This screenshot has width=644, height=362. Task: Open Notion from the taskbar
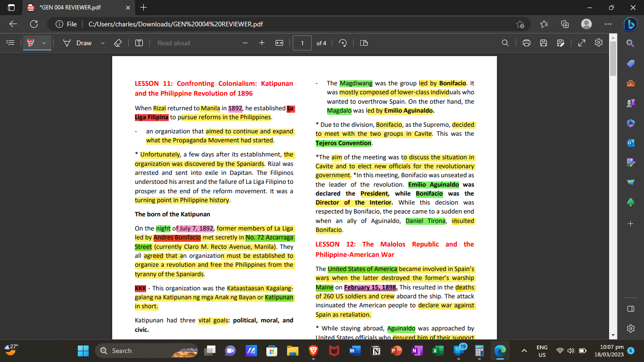click(376, 351)
